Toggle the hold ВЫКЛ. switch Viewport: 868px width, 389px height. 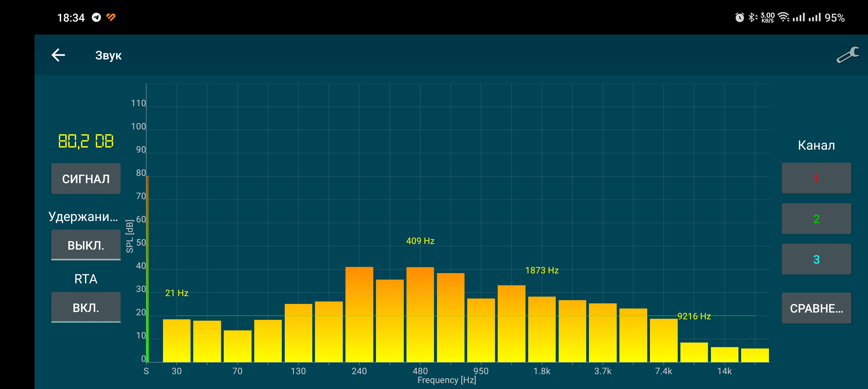86,245
